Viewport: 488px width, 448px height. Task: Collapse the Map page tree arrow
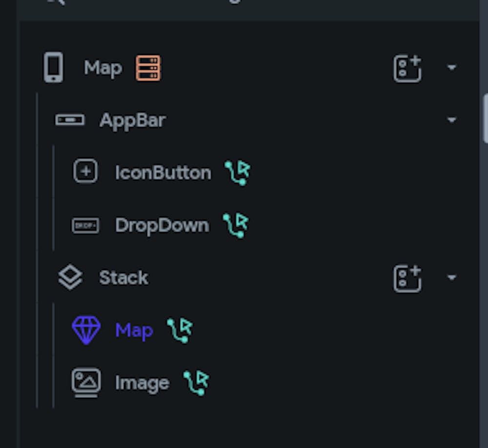(452, 68)
